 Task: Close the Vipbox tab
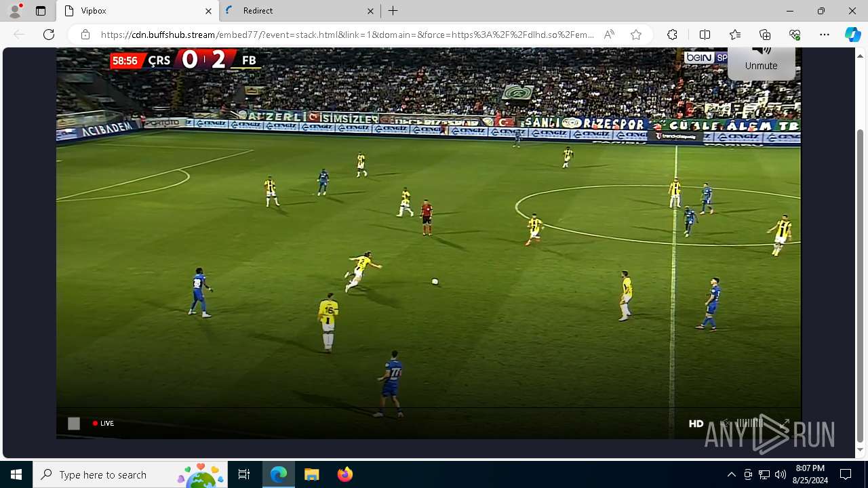[x=209, y=11]
